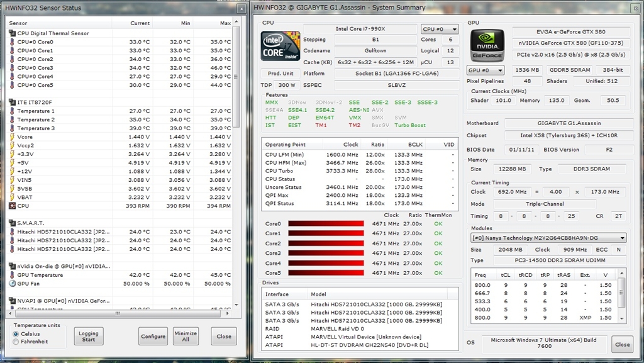
Task: Click the Logging Start button
Action: coord(88,336)
